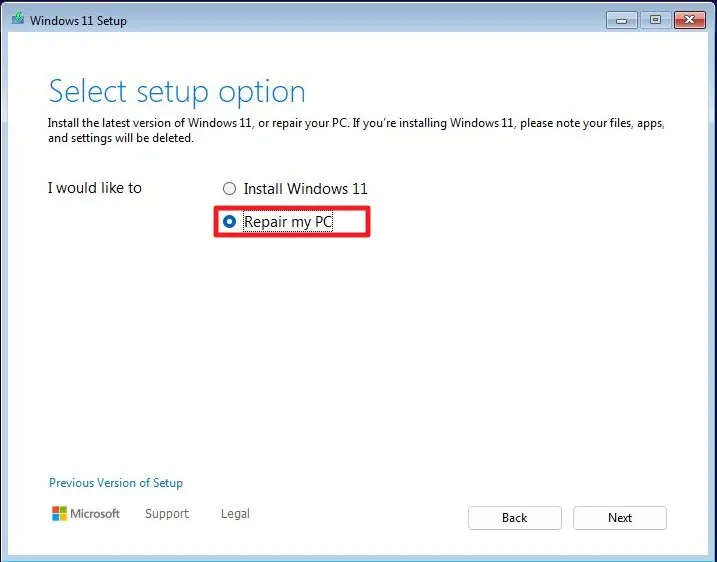Click the 'Repair my PC' option label
The height and width of the screenshot is (562, 717).
click(x=288, y=222)
